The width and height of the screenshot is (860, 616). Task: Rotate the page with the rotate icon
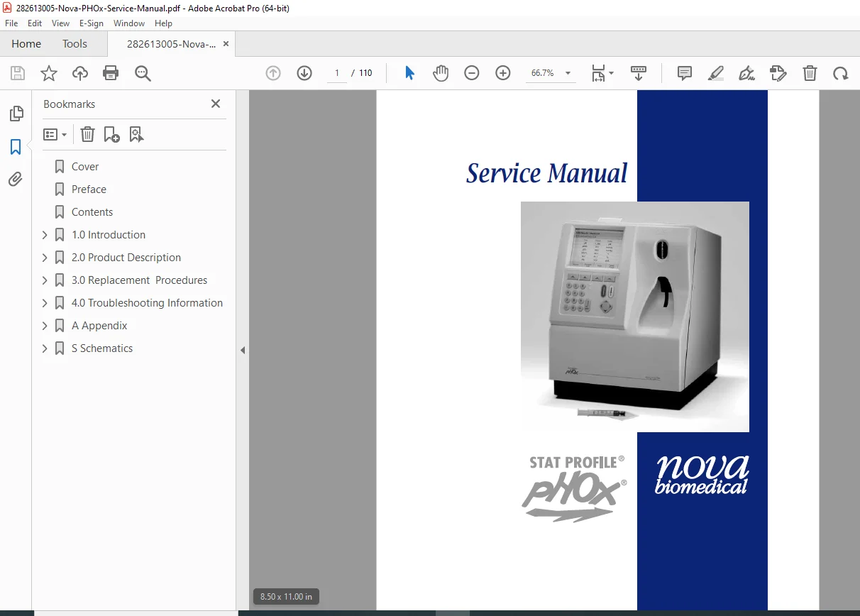pos(841,73)
